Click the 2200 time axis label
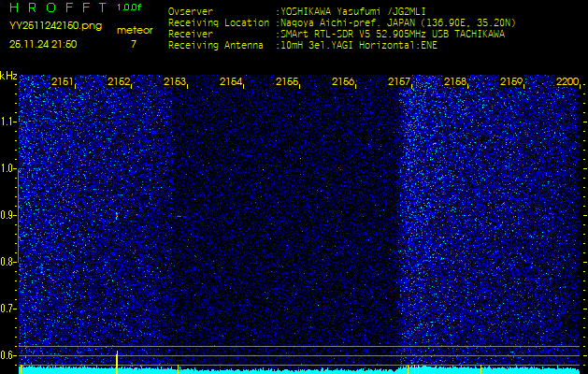The image size is (588, 374). 567,81
